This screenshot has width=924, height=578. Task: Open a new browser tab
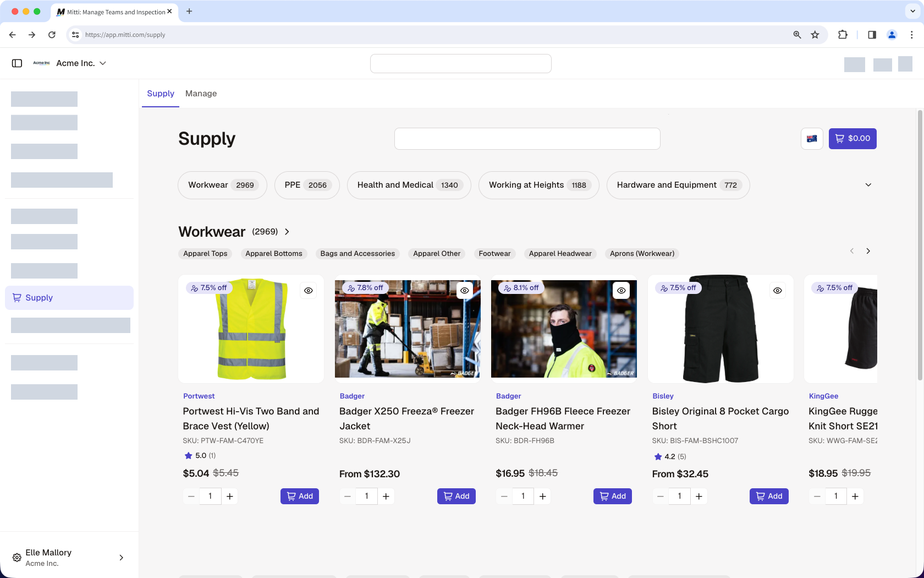(189, 11)
